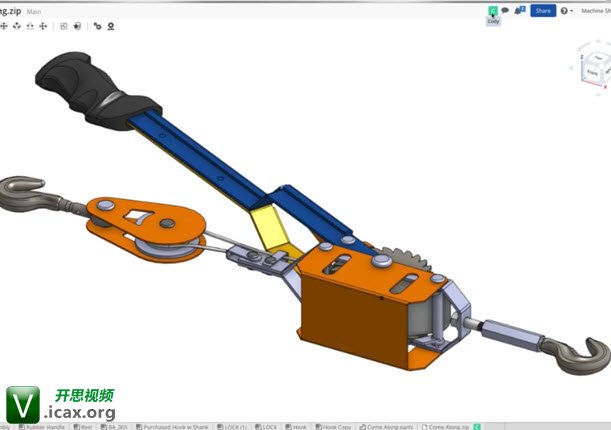The image size is (611, 430).
Task: Click the Mate connector cube icon
Action: (77, 26)
